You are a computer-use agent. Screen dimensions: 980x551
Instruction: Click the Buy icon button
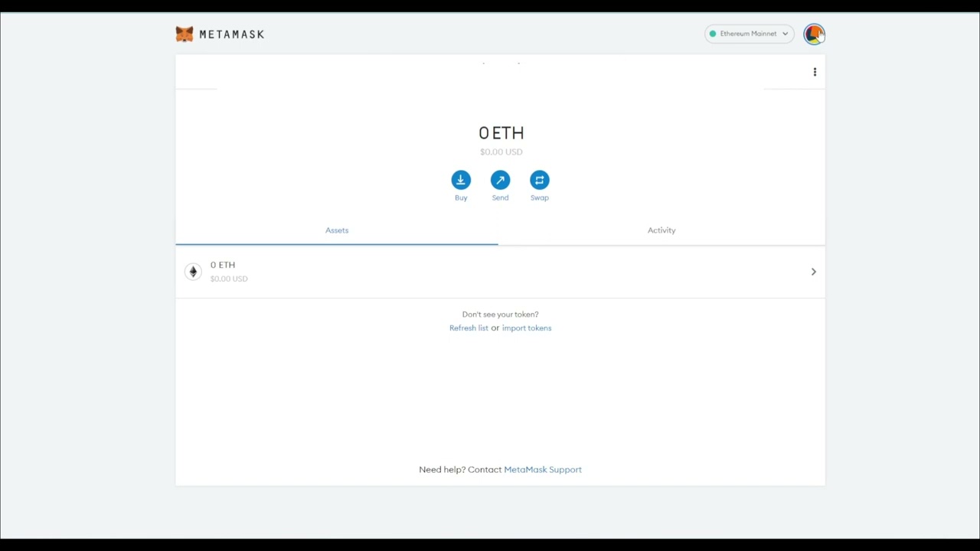461,180
